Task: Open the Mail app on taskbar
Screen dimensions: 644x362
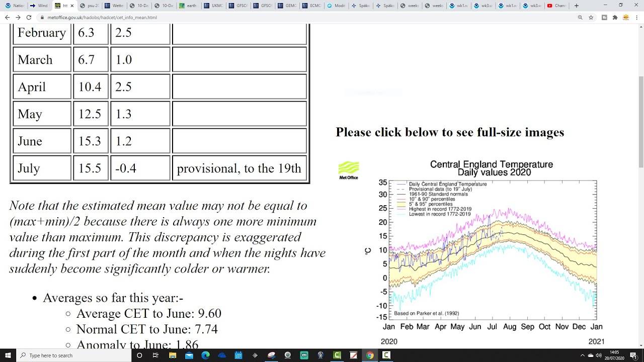Action: pyautogui.click(x=189, y=355)
